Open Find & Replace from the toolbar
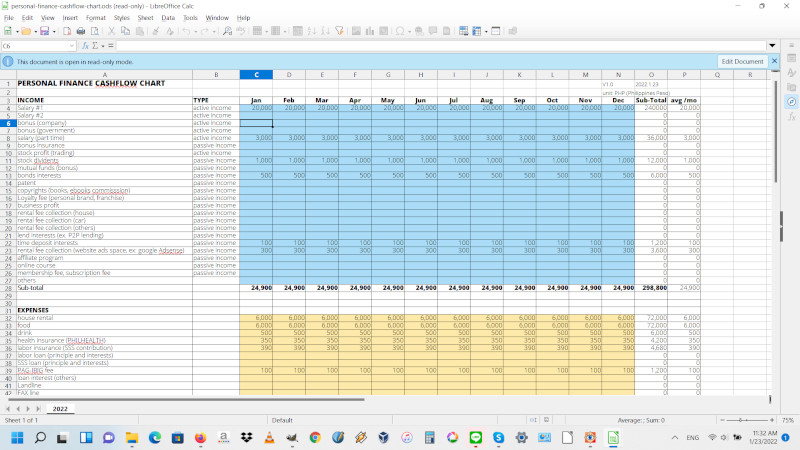The width and height of the screenshot is (800, 450). [x=228, y=31]
